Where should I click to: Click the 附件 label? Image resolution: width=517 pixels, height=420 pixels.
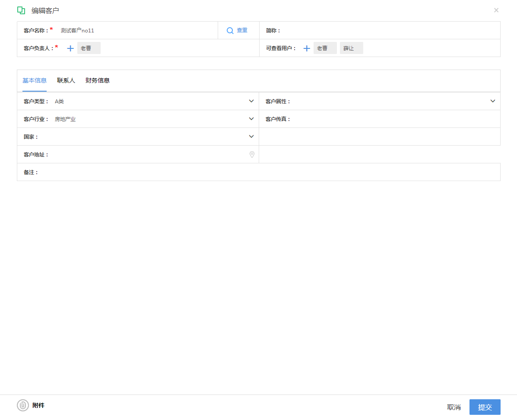[x=38, y=405]
